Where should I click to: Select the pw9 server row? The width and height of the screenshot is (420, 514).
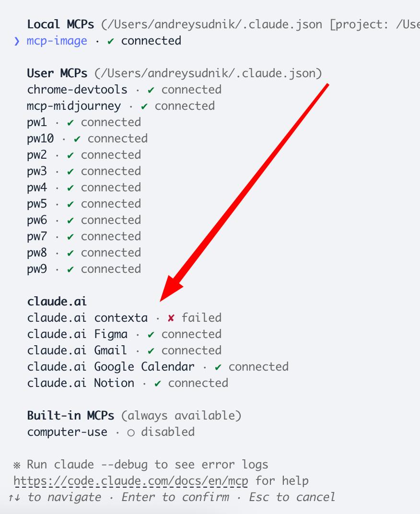[37, 269]
